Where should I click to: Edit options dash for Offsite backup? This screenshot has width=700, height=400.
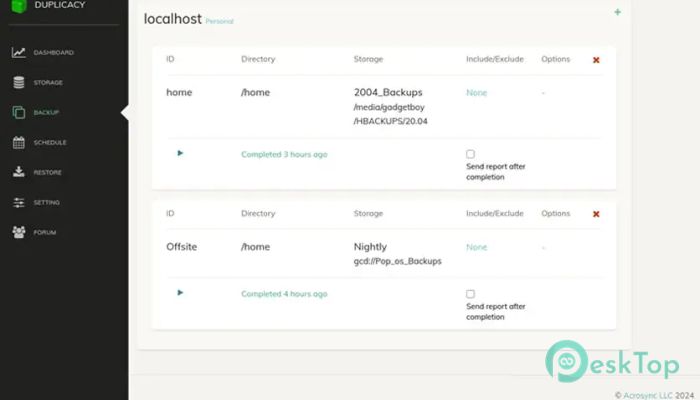point(543,247)
